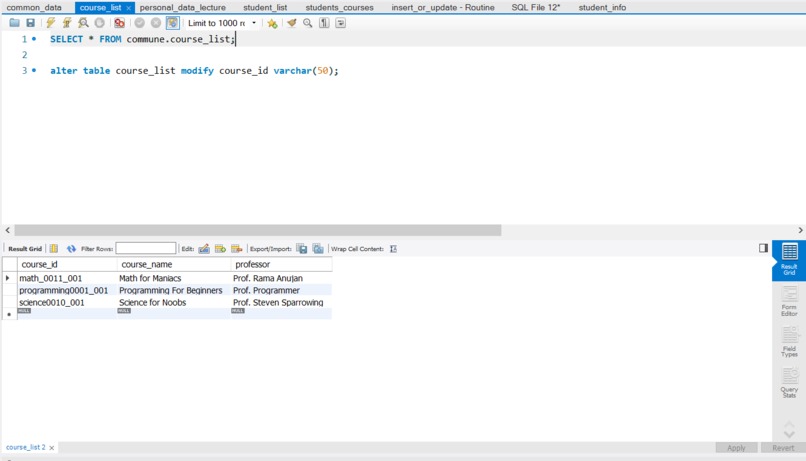Select cell math_0011_001

(x=67, y=278)
